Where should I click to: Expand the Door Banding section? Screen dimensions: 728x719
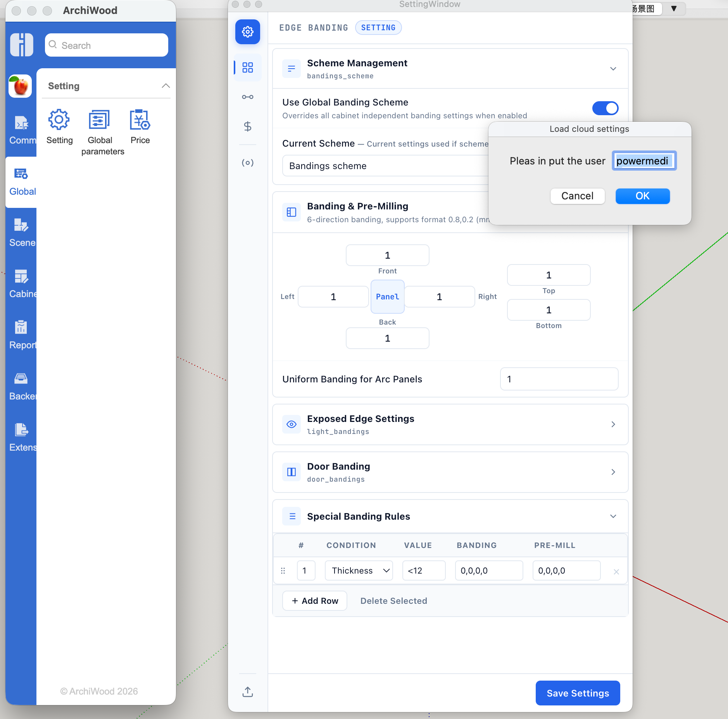[x=613, y=472]
